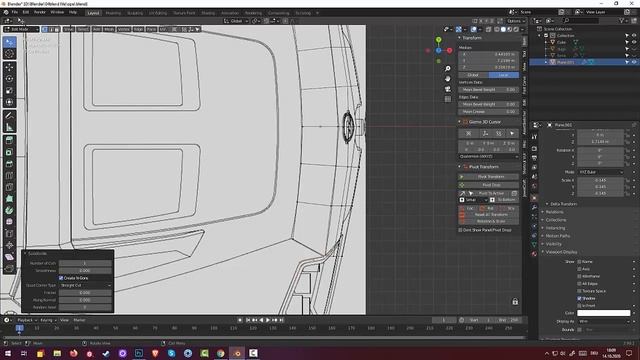The width and height of the screenshot is (640, 360).
Task: Select the Knife tool
Action: point(9,187)
